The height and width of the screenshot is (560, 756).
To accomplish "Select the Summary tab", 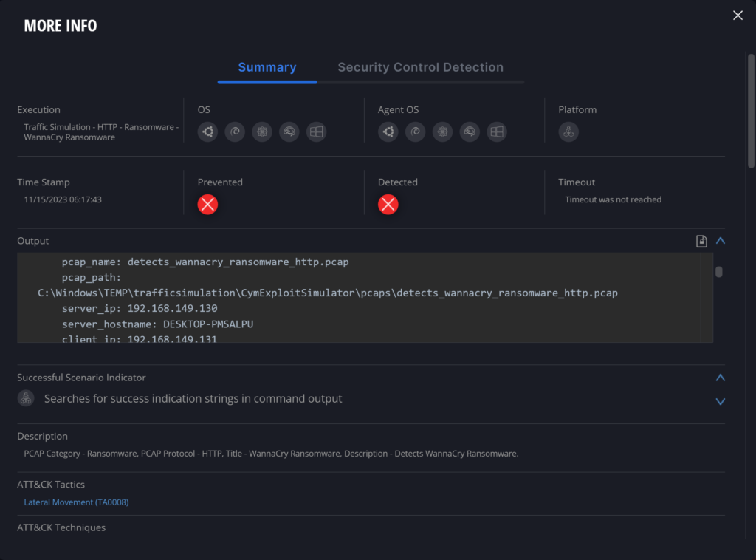I will click(x=267, y=67).
